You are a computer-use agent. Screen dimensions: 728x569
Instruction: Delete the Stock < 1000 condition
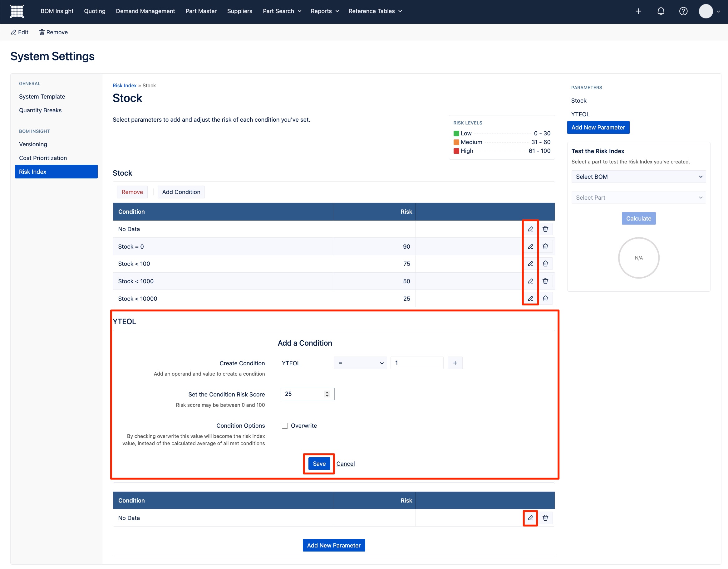click(545, 281)
